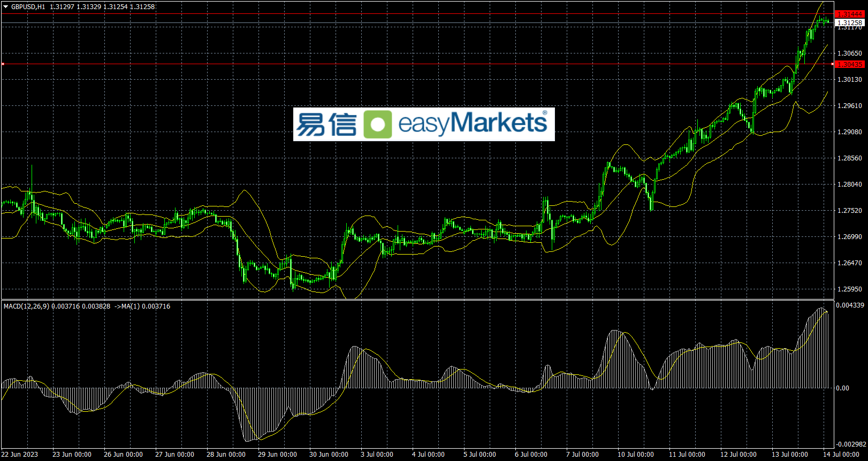The image size is (868, 461).
Task: Click the 1.25950 price axis label
Action: (850, 289)
